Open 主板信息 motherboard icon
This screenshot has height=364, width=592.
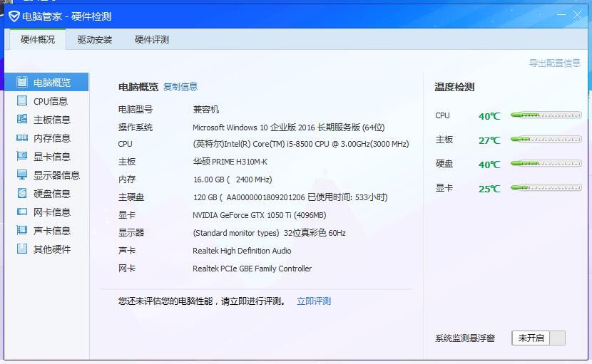pyautogui.click(x=22, y=119)
